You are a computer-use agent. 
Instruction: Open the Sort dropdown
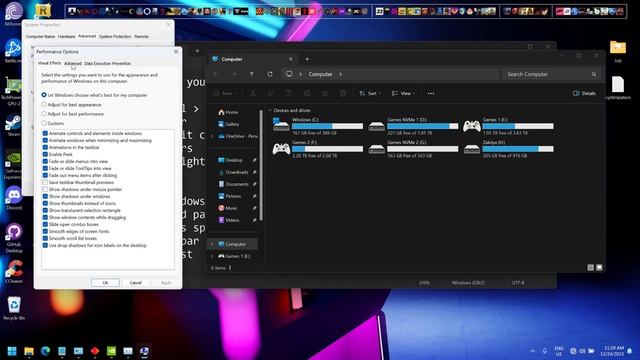click(x=370, y=93)
